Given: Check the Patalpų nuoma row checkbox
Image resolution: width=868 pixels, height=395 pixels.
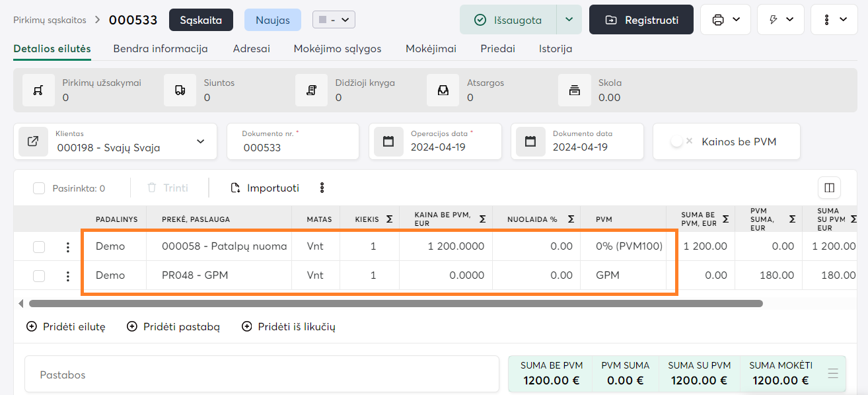Looking at the screenshot, I should coord(39,247).
